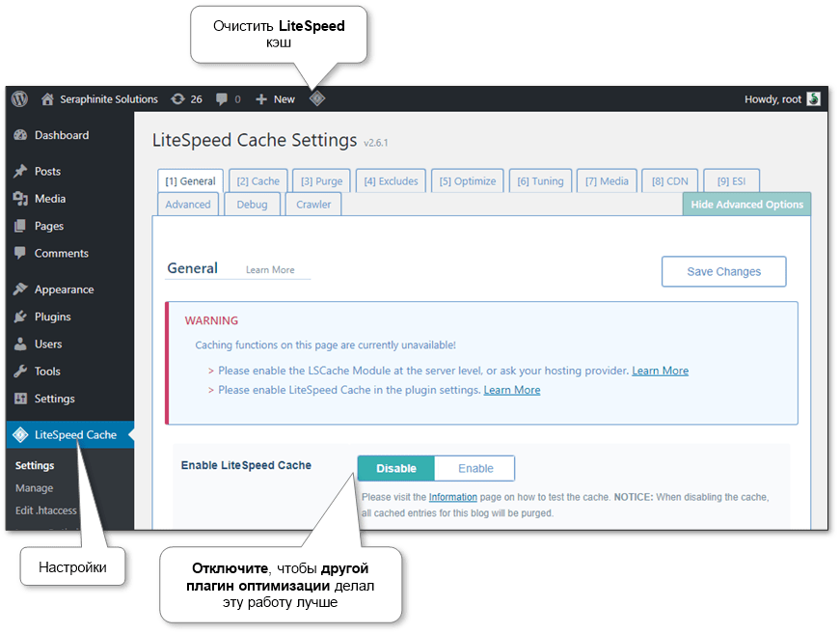
Task: Open Learn More next to General heading
Action: (x=270, y=270)
